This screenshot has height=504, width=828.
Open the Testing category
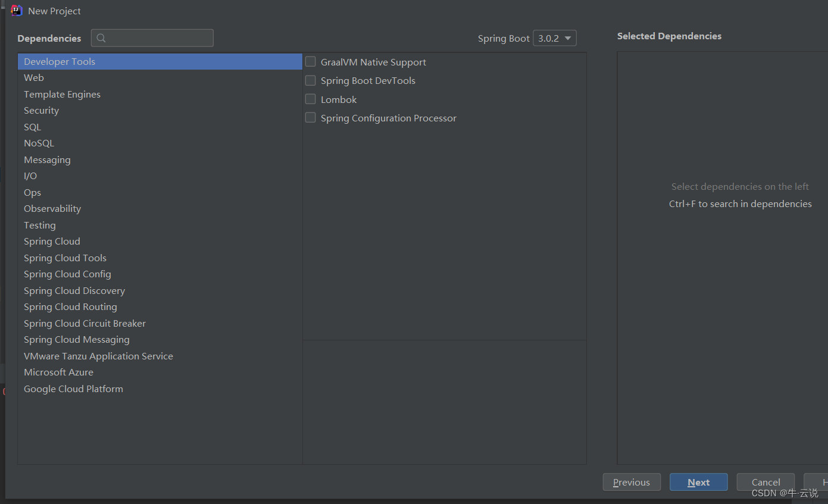point(160,225)
